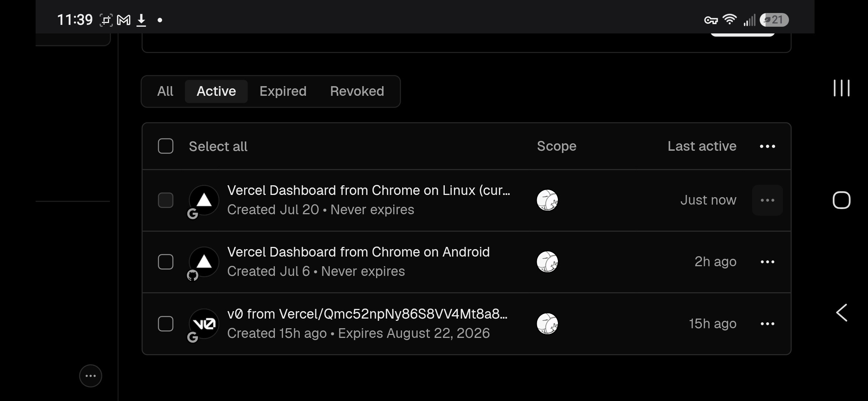Viewport: 868px width, 401px height.
Task: Tap the Android back navigation arrow
Action: 841,313
